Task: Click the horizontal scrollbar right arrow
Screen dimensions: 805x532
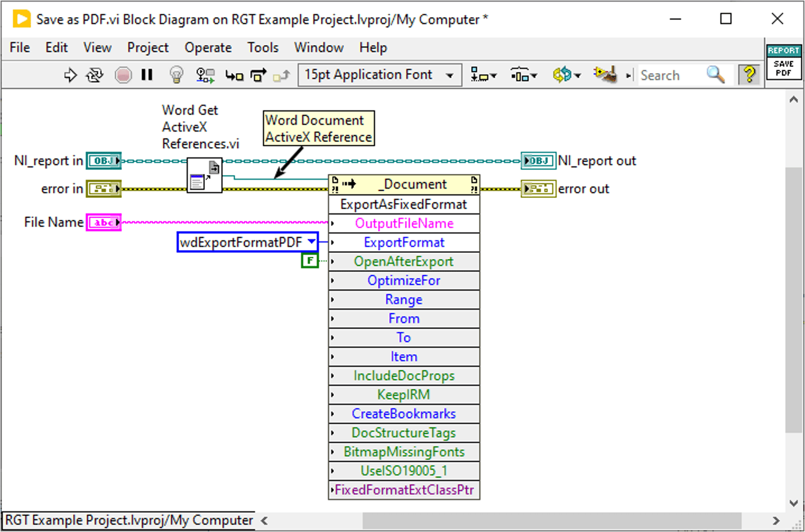Action: coord(776,521)
